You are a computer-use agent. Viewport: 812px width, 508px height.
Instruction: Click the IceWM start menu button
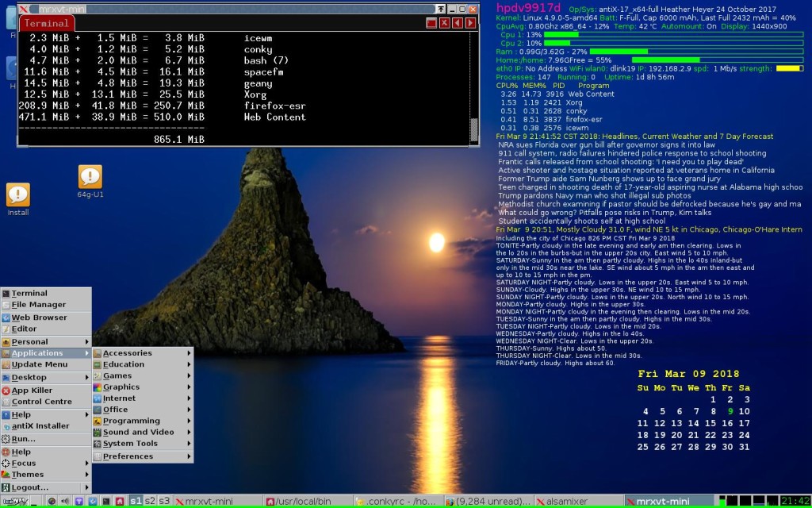tap(14, 502)
